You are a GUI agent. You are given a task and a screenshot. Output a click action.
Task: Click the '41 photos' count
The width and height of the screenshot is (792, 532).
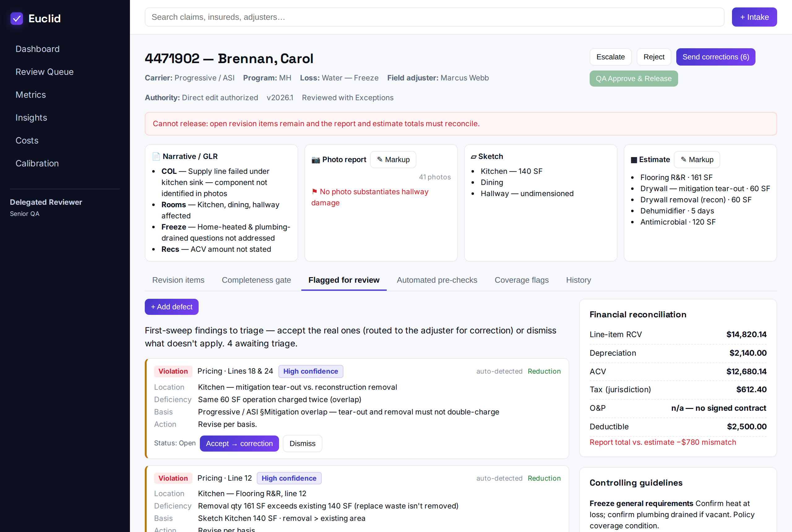(435, 177)
